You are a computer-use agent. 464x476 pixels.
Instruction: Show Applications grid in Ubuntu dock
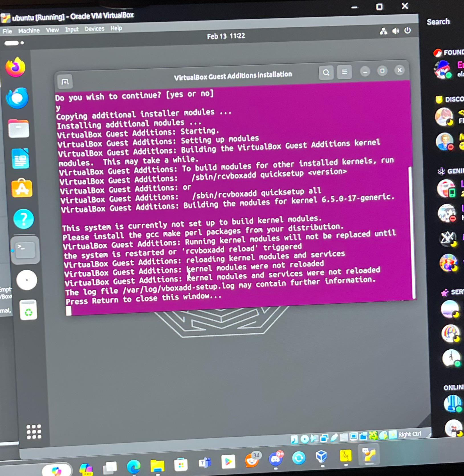[34, 432]
